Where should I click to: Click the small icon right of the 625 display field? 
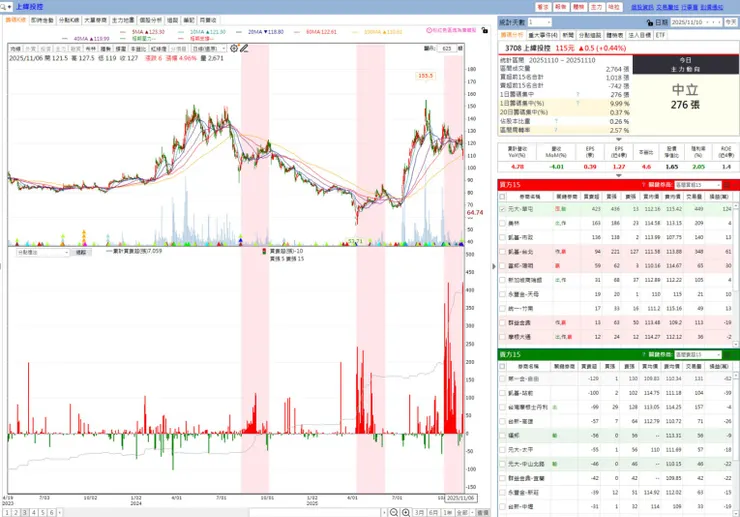click(460, 48)
